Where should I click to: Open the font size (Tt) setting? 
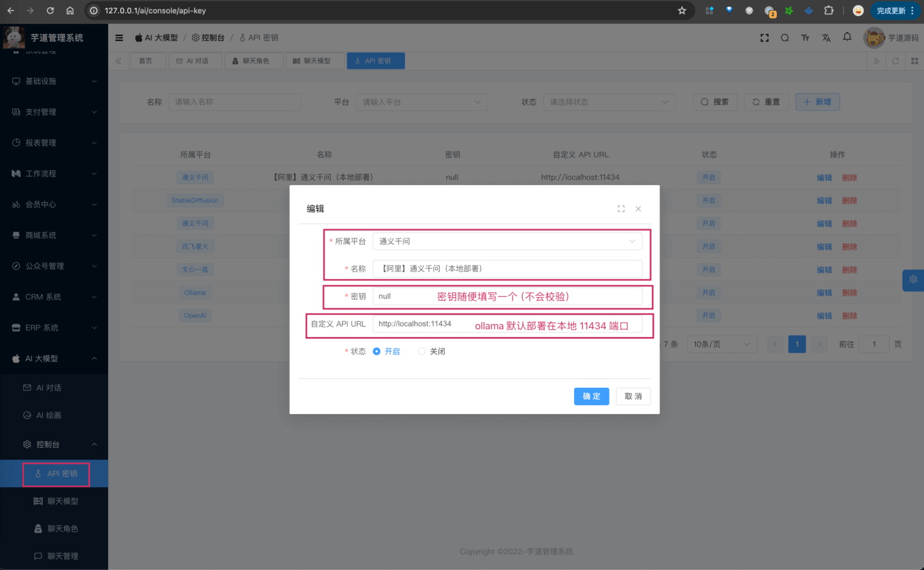805,37
